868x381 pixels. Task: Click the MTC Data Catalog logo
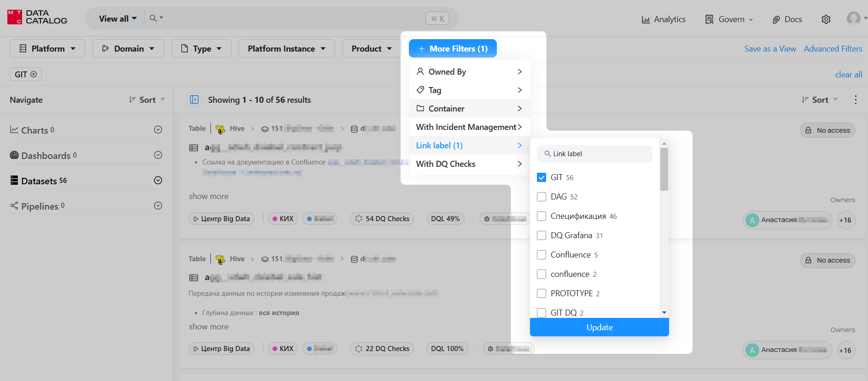coord(37,18)
